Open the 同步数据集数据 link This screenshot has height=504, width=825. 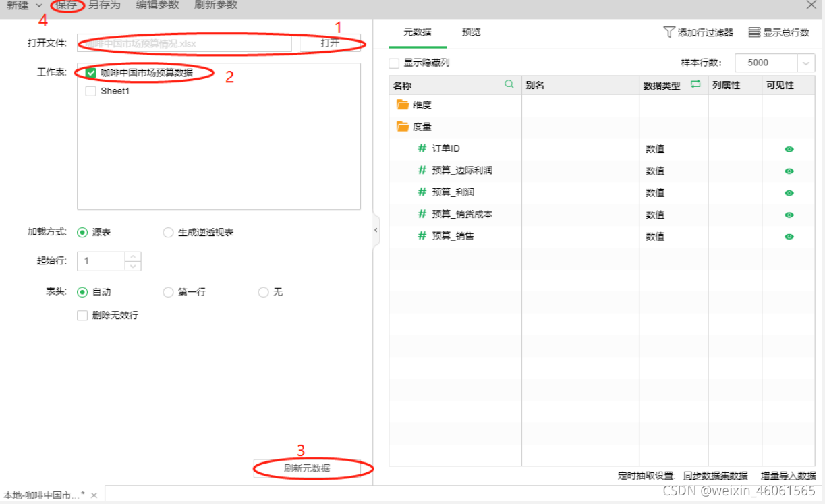(x=716, y=476)
